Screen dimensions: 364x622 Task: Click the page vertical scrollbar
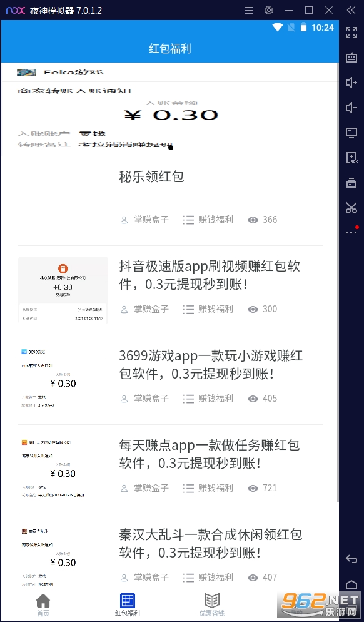[x=338, y=282]
